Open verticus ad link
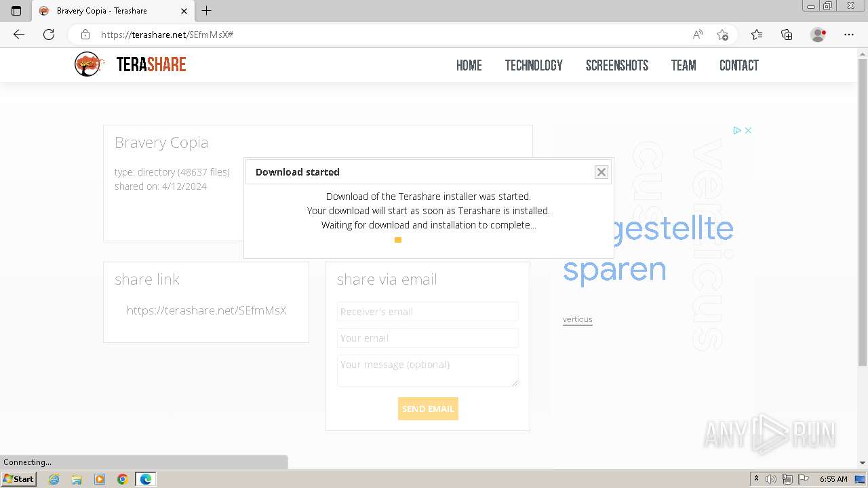This screenshot has width=868, height=488. coord(578,319)
